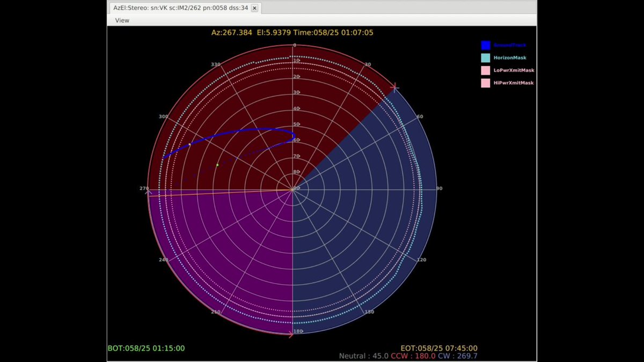Image resolution: width=644 pixels, height=362 pixels.
Task: Click the white point on the blue ground track
Action: [189, 144]
